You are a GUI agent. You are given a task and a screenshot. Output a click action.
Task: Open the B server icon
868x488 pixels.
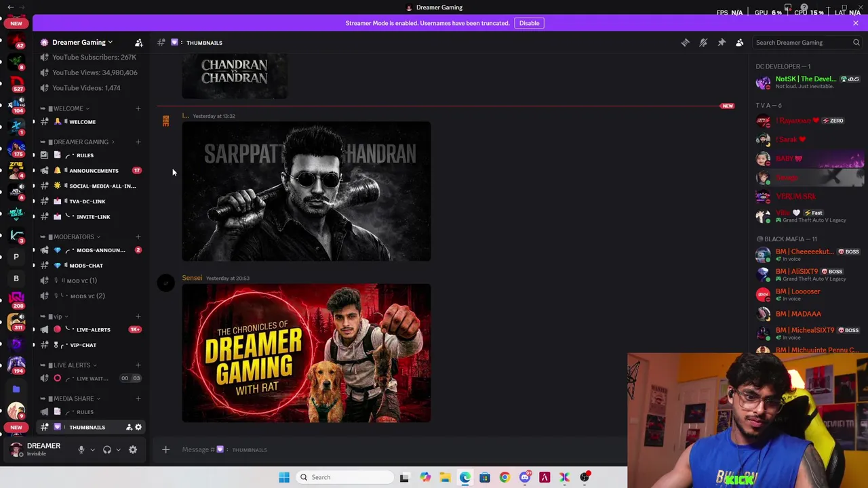pos(16,279)
